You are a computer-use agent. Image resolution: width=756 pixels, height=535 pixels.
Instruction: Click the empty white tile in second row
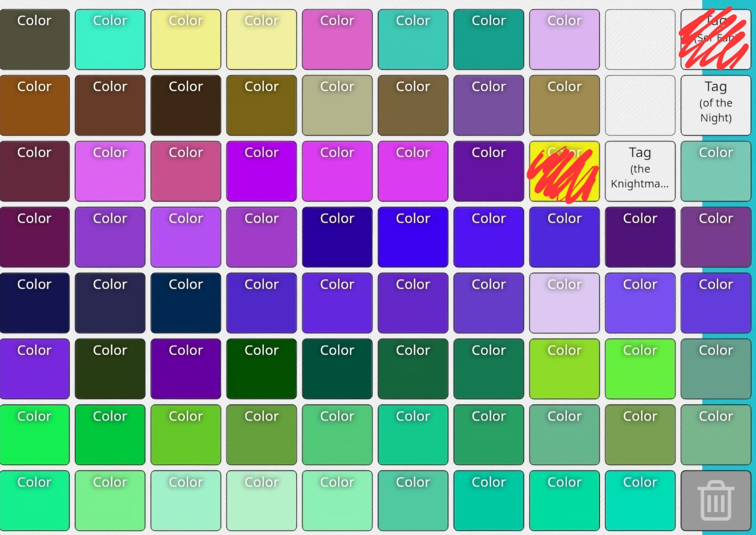(x=640, y=105)
